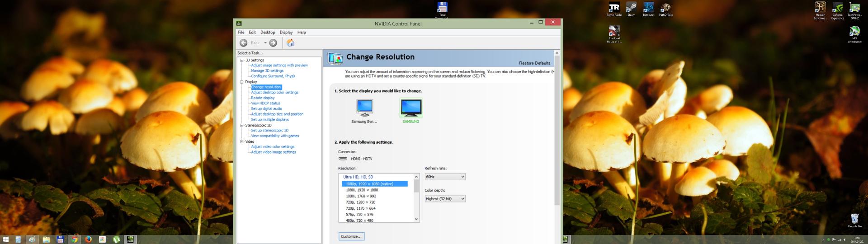Open Total Commander desktop shortcut
The image size is (868, 244).
click(442, 9)
